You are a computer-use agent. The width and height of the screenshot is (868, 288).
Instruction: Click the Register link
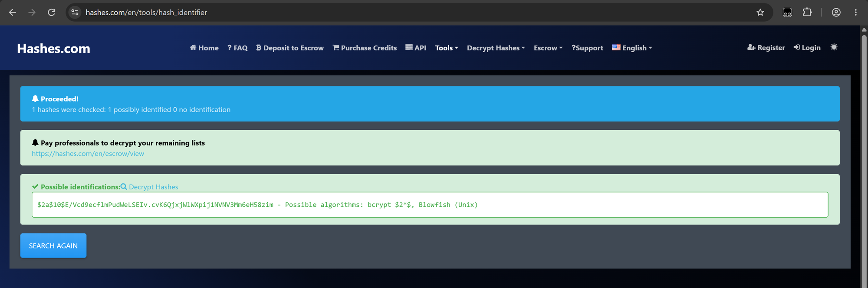[766, 48]
